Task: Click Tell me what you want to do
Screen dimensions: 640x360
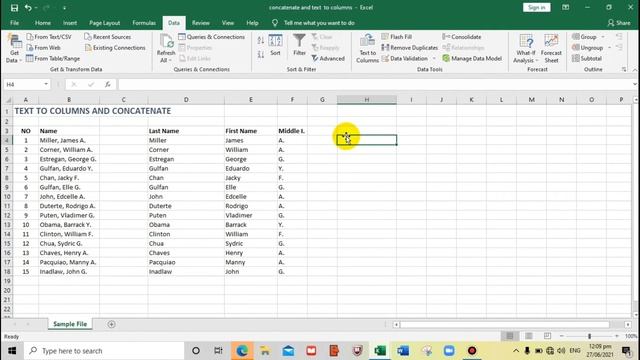Action: click(x=319, y=23)
